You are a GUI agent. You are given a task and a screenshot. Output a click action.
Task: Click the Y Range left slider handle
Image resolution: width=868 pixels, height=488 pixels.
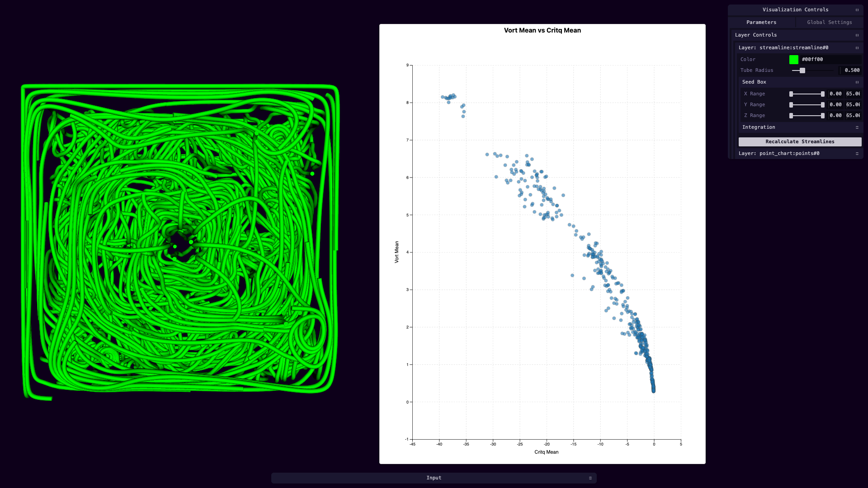pos(791,105)
